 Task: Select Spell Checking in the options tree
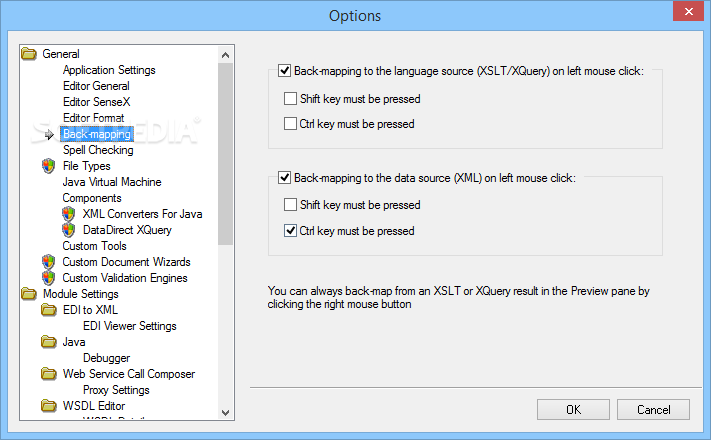coord(98,150)
